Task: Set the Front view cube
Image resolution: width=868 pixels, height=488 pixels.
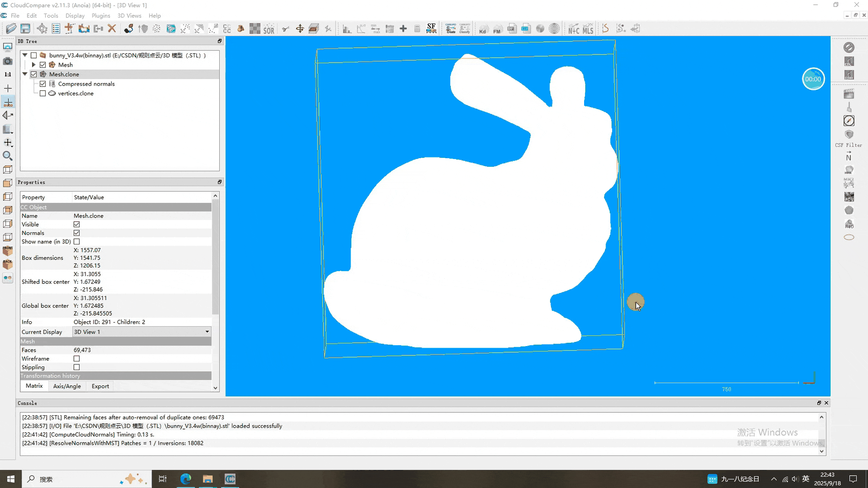Action: coord(8,251)
